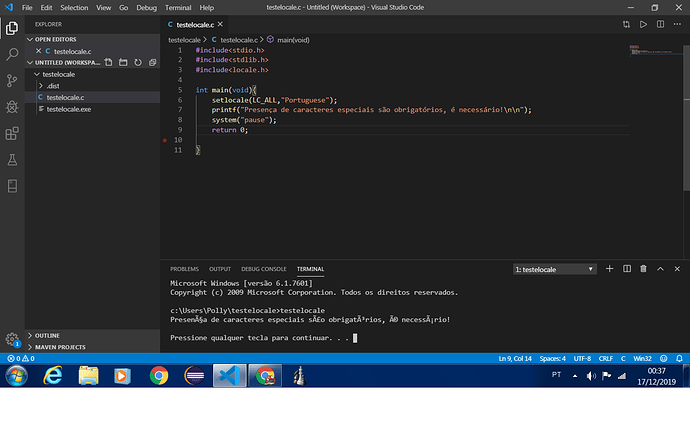Switch to the Debug Console tab
690x431 pixels.
coord(264,269)
